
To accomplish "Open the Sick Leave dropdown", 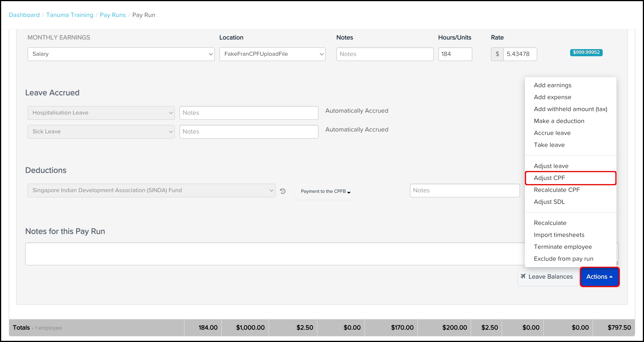I will [x=101, y=132].
